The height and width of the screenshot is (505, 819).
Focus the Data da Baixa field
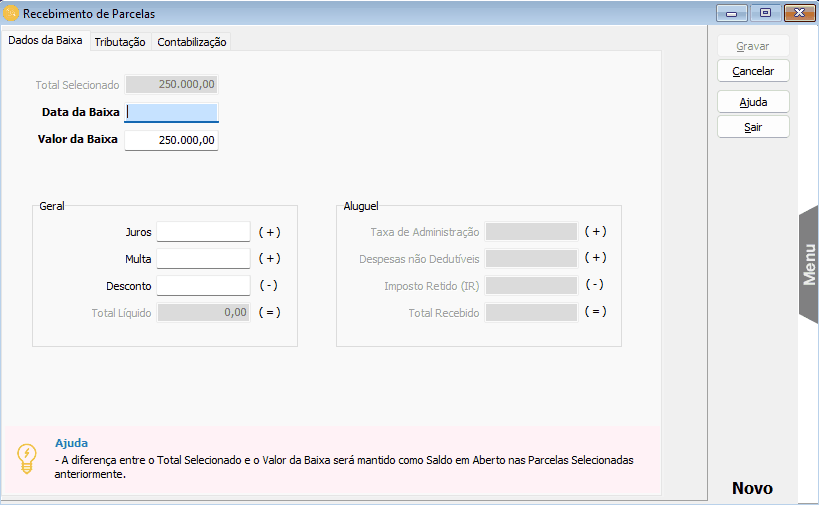pyautogui.click(x=171, y=112)
